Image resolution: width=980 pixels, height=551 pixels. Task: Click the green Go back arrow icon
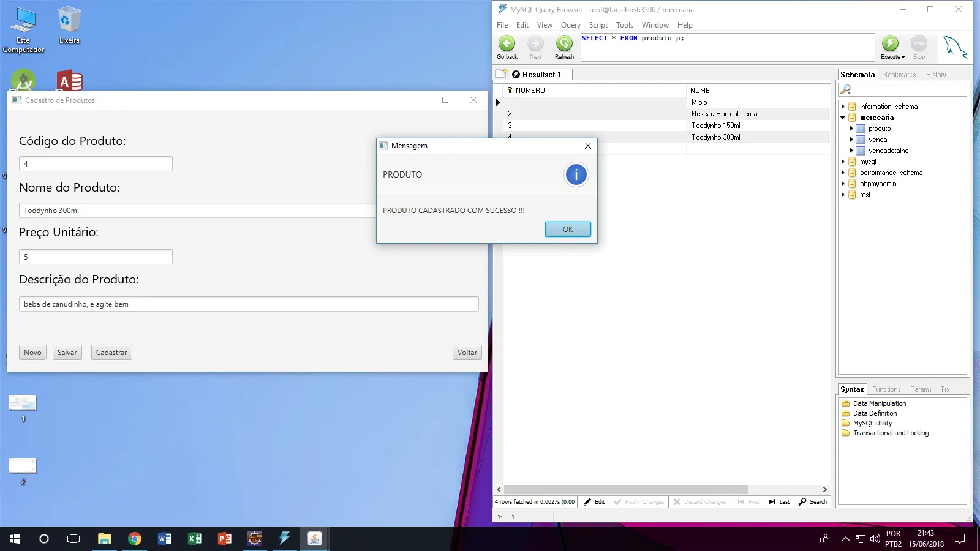(507, 44)
